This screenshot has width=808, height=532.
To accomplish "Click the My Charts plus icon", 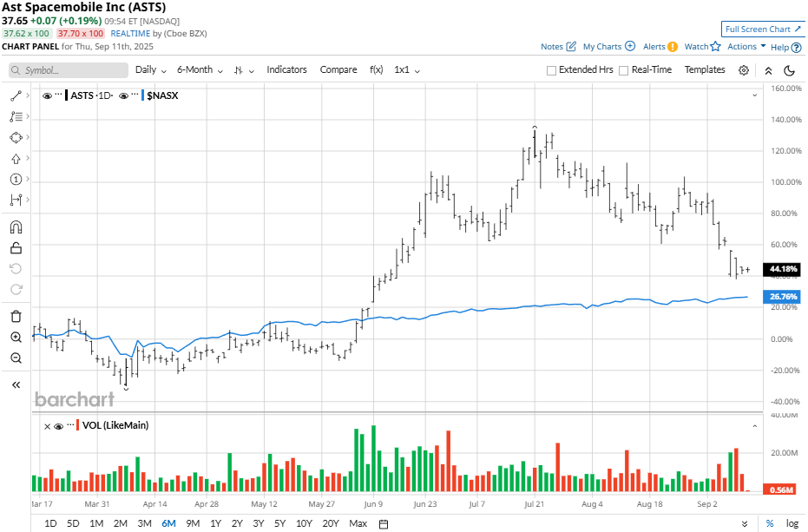I will tap(630, 46).
